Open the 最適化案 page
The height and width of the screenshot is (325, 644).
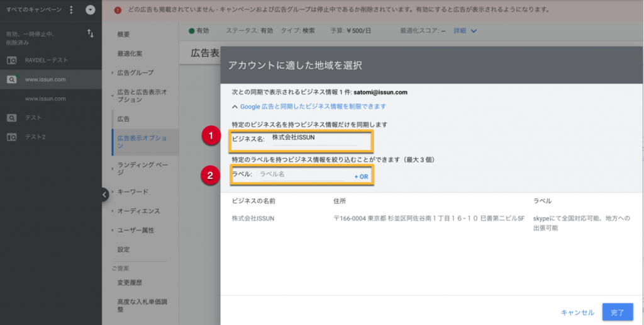coord(130,54)
